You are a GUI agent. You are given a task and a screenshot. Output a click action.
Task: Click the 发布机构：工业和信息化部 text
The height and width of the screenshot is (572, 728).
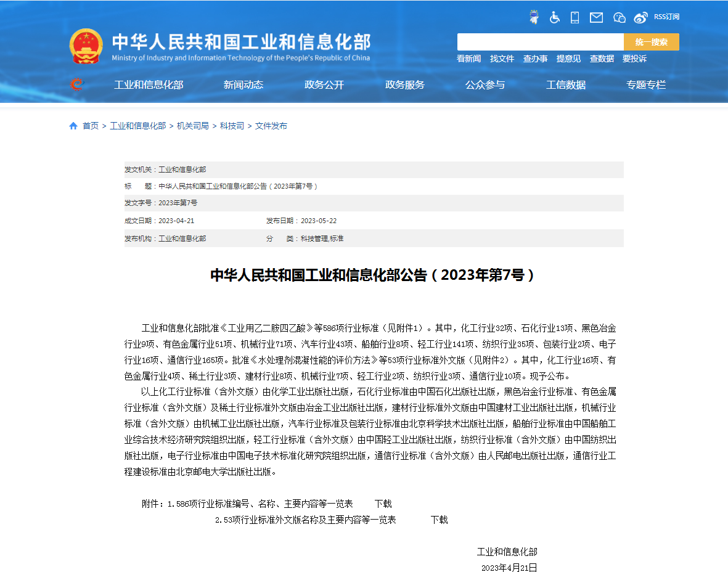pyautogui.click(x=165, y=239)
